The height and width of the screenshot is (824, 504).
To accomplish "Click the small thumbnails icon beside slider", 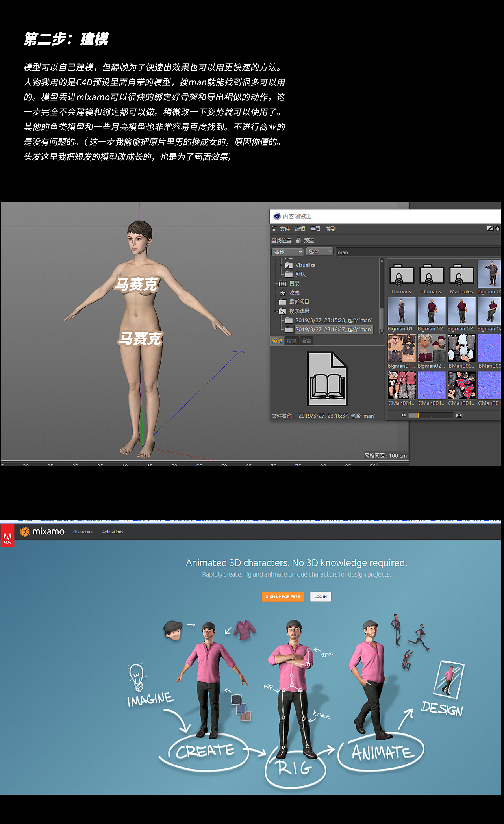I will pyautogui.click(x=403, y=415).
